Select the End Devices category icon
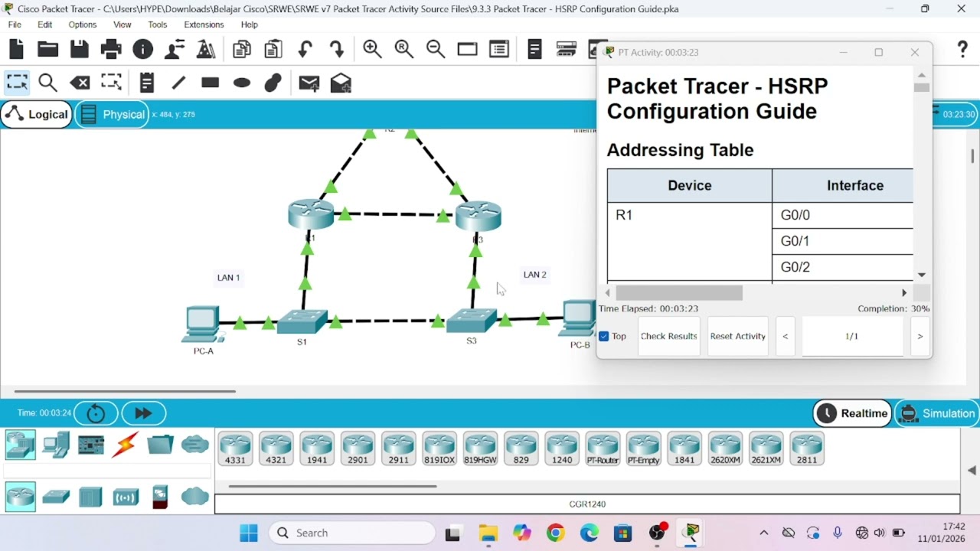Screen dimensions: 980x551 tap(56, 445)
